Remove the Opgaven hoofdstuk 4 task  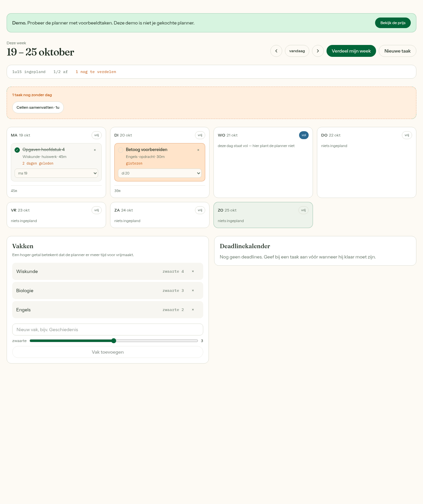(95, 150)
